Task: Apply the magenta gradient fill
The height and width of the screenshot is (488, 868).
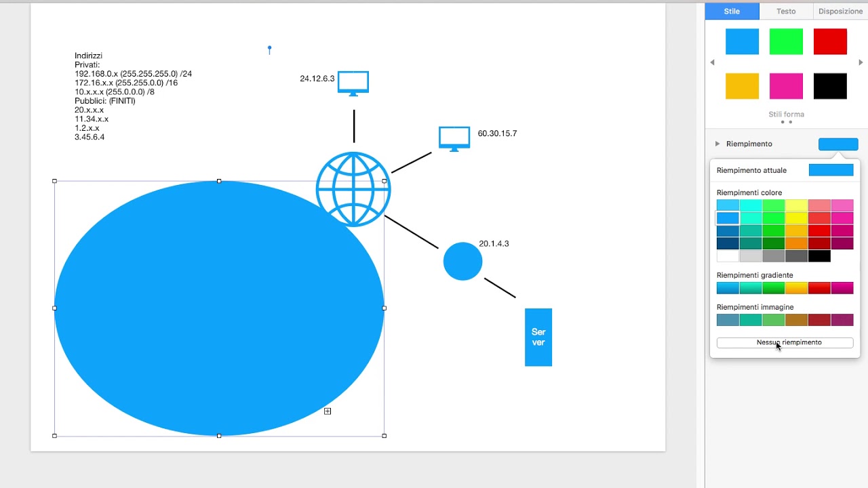Action: click(842, 288)
